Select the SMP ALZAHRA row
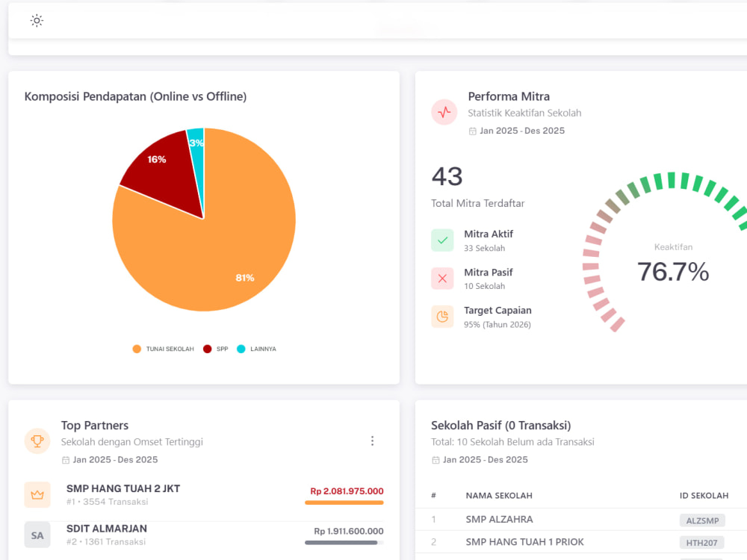Viewport: 747px width, 560px height. point(581,520)
